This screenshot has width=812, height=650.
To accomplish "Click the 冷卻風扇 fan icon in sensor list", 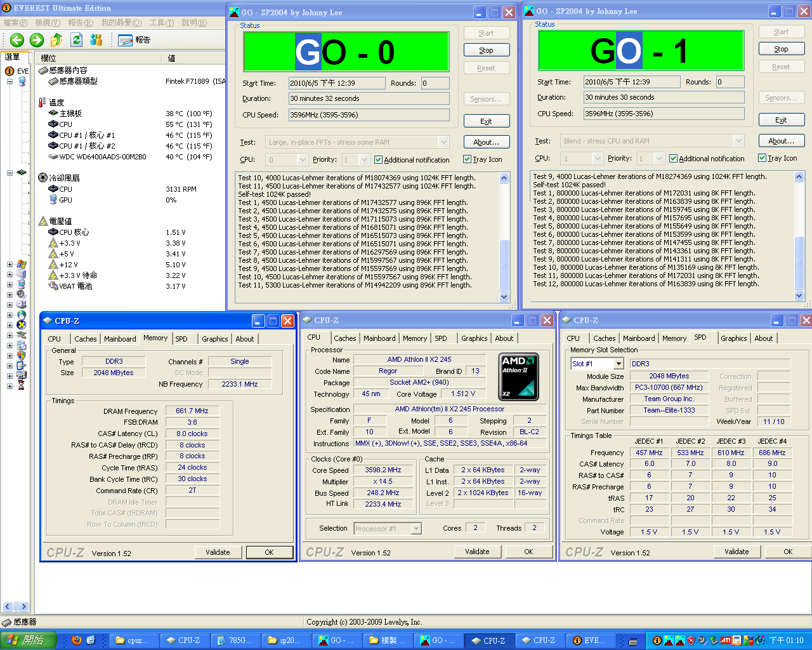I will [43, 178].
